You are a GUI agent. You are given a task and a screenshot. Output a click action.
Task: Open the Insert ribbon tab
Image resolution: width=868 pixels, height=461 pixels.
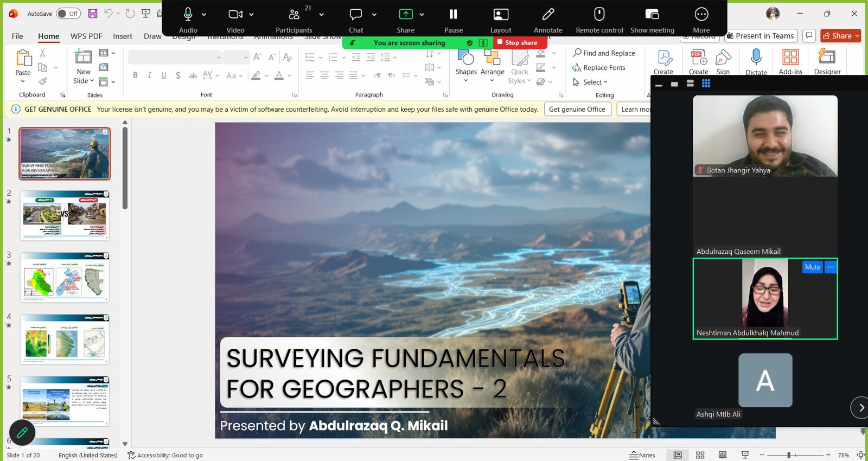[x=122, y=36]
